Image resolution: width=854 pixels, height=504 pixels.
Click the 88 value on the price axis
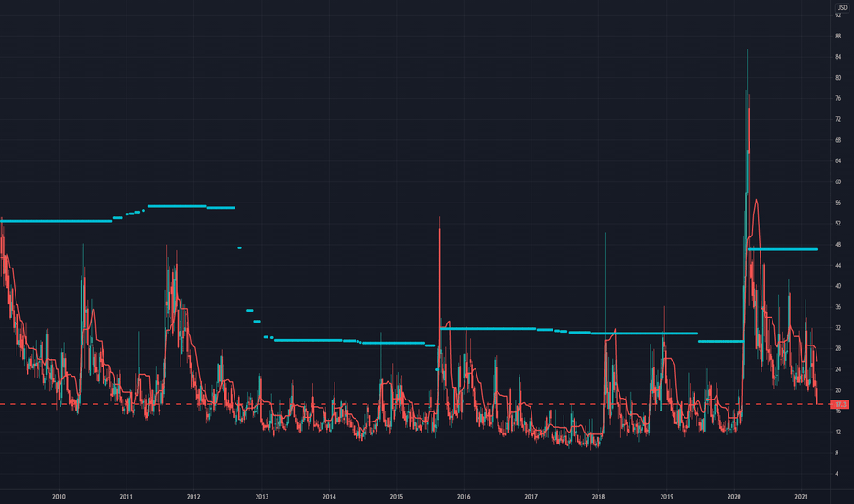pos(838,36)
